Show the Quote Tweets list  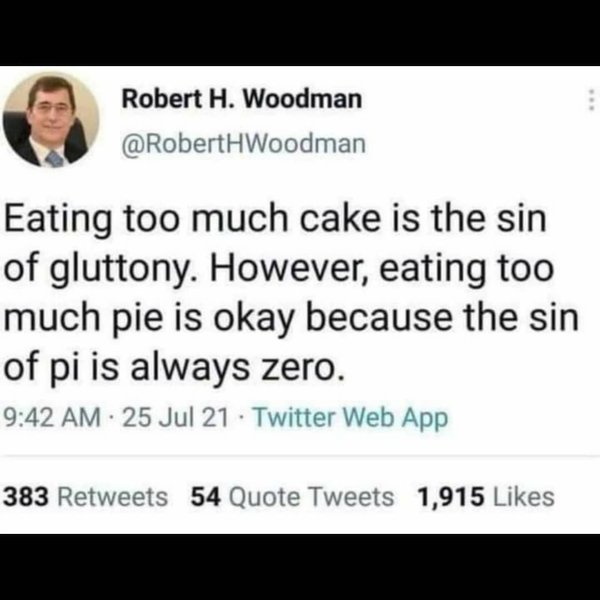pos(313,496)
